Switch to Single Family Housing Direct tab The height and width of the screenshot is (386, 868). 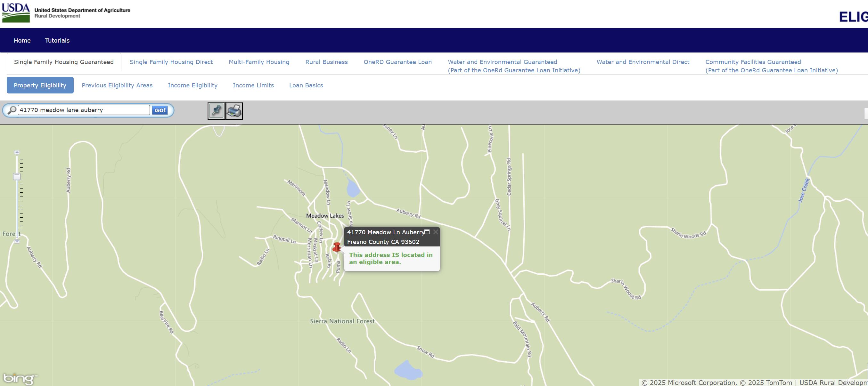tap(171, 62)
